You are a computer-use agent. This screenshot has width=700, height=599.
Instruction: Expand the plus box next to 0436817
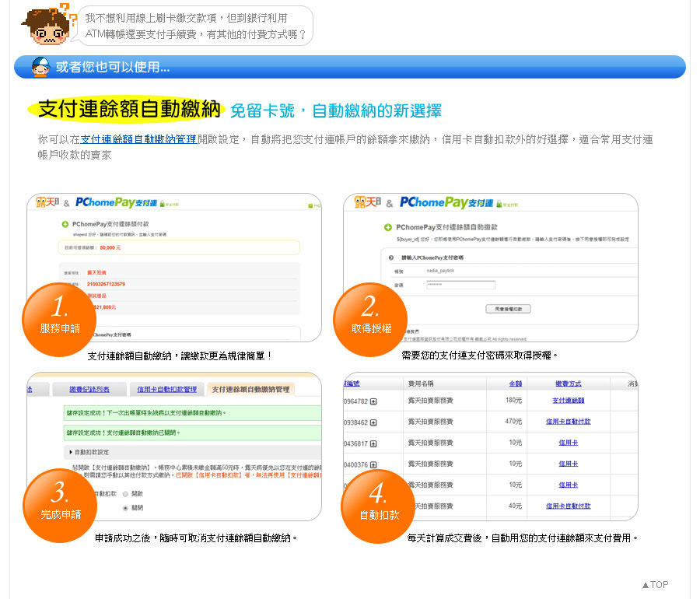click(x=373, y=443)
